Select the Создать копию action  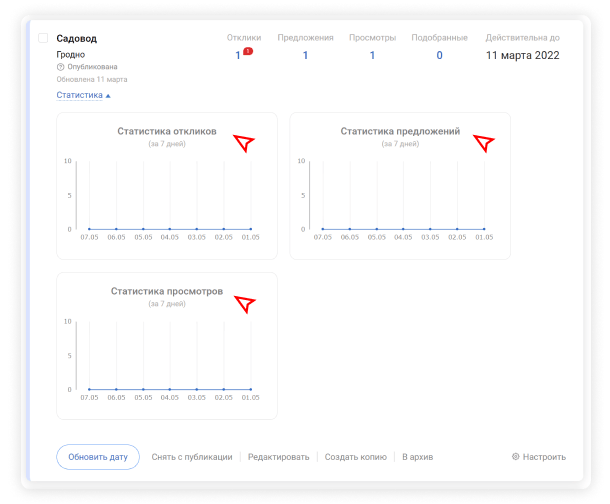356,457
